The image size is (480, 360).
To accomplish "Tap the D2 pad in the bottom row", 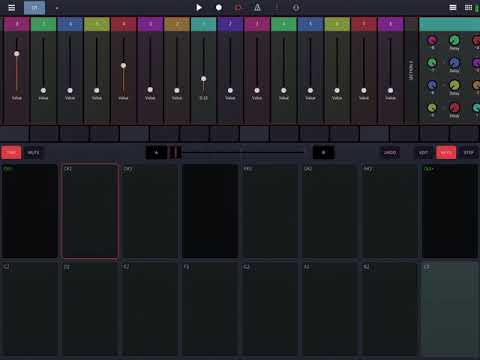I will click(90, 309).
